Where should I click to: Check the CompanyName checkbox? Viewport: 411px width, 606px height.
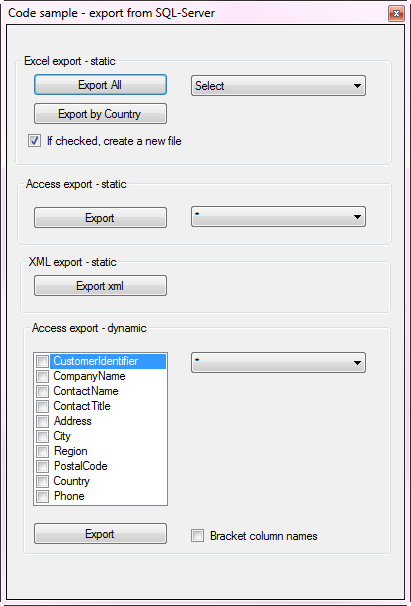pos(43,376)
